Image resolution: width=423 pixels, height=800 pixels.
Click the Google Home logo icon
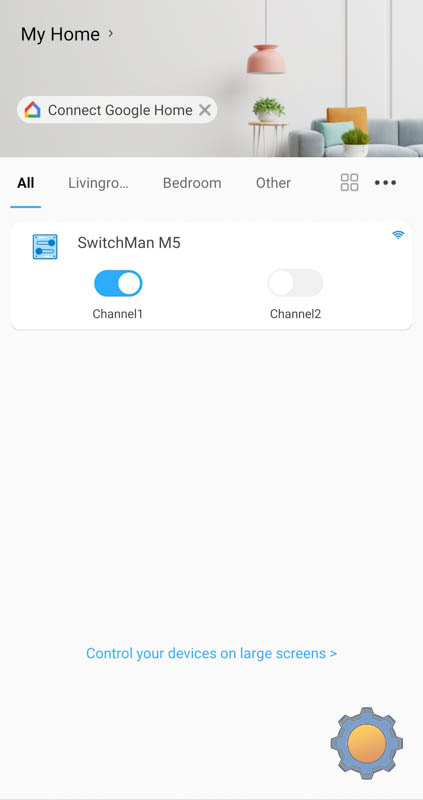32,110
